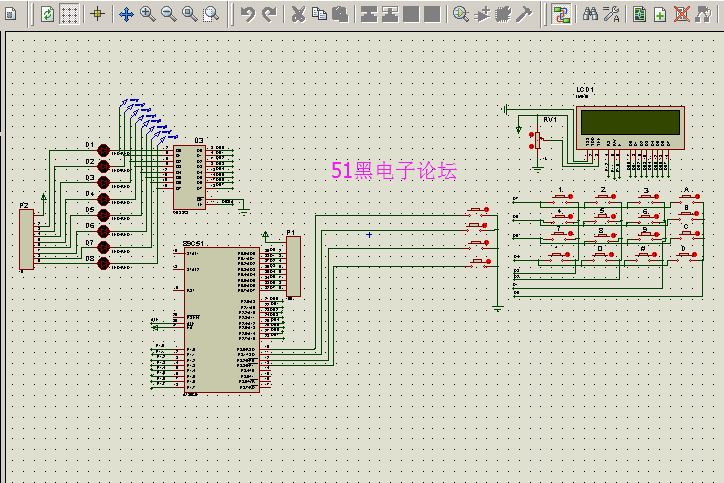
Task: Zoom to view entire sheet
Action: [190, 14]
